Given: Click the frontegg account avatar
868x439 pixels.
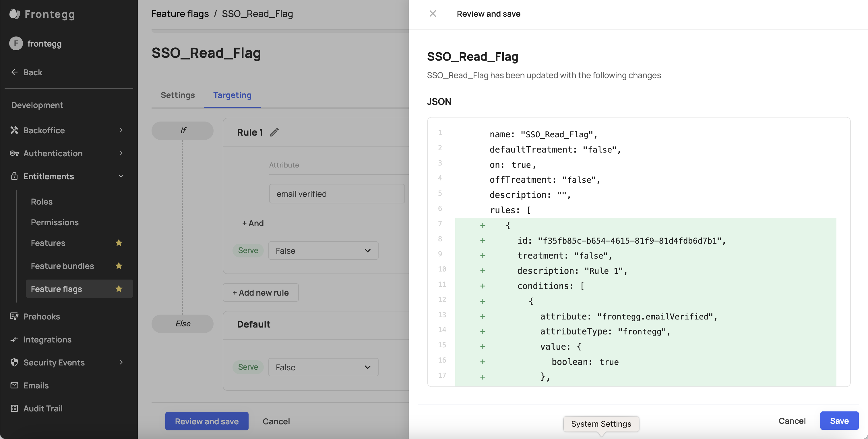Looking at the screenshot, I should pos(16,43).
